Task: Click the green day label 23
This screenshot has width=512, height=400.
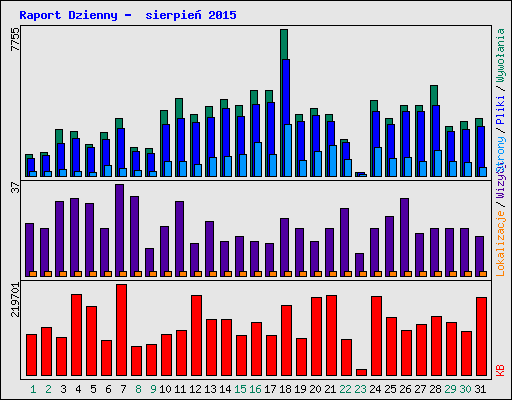Action: (x=360, y=389)
